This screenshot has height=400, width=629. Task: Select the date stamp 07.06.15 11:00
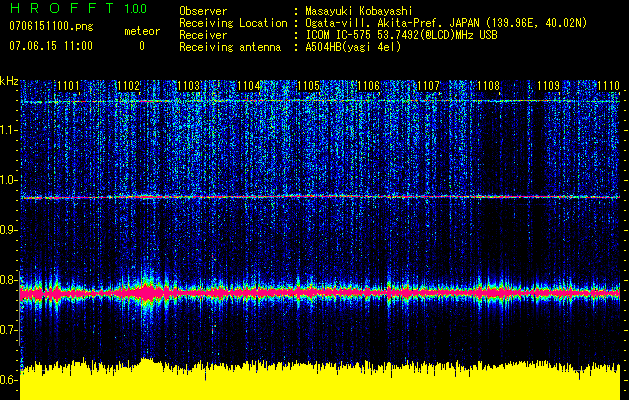pyautogui.click(x=50, y=46)
